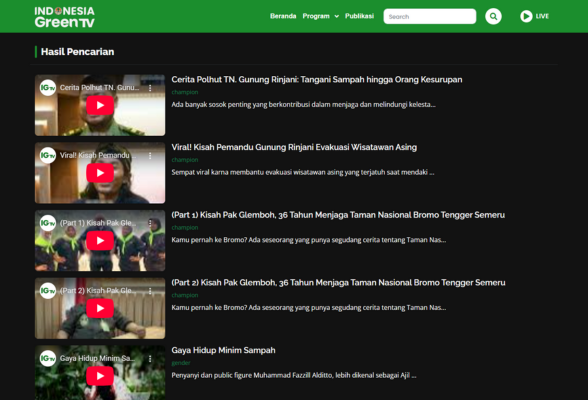Open the Beranda menu item

point(283,16)
